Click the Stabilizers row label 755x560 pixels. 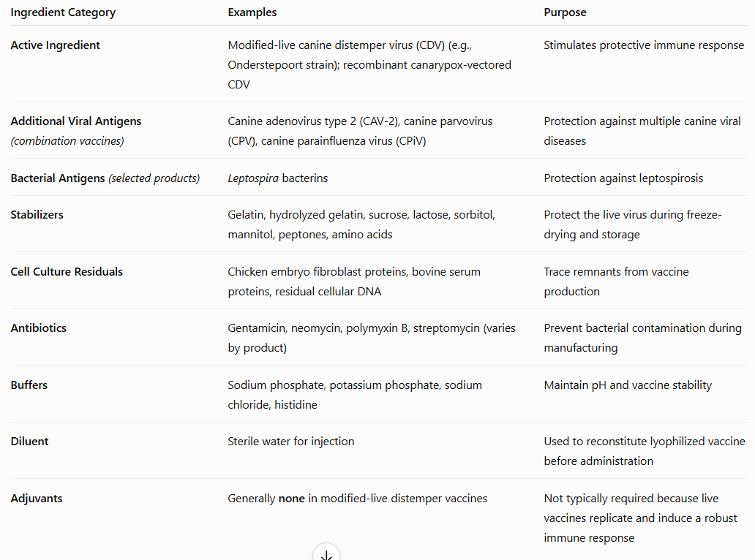coord(37,215)
